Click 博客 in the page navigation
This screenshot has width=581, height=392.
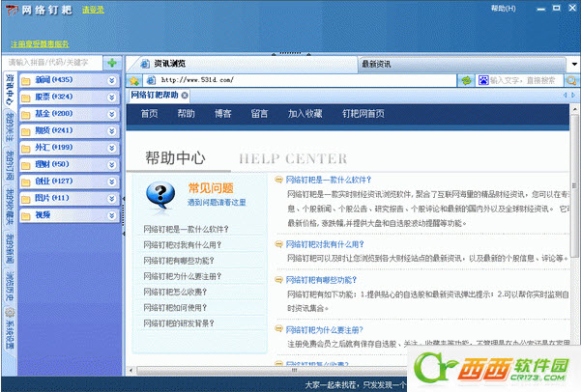coord(222,114)
